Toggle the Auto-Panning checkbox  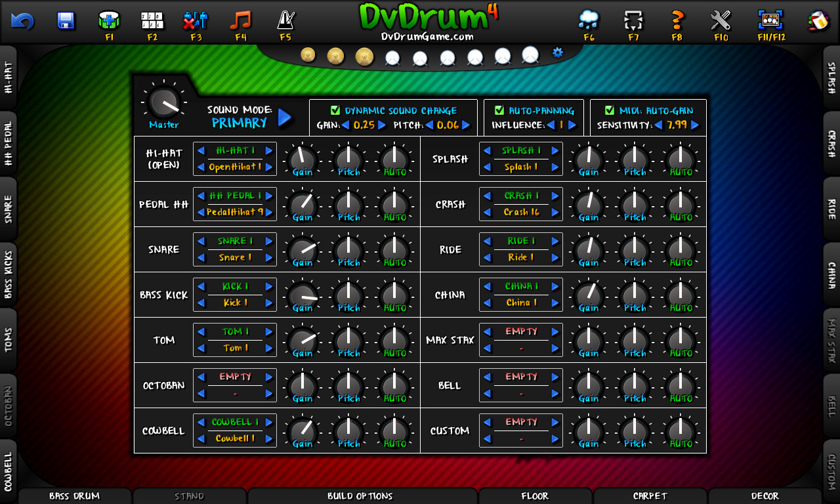coord(499,110)
